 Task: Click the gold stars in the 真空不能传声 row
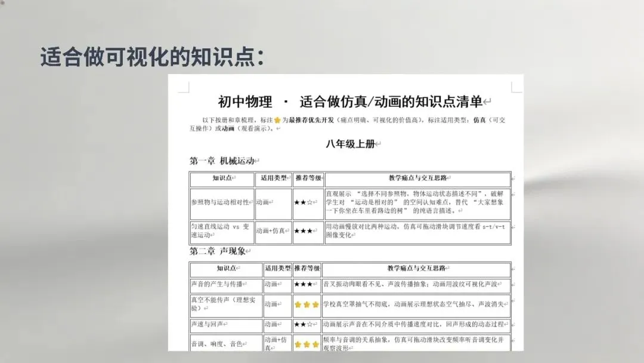[x=307, y=304]
